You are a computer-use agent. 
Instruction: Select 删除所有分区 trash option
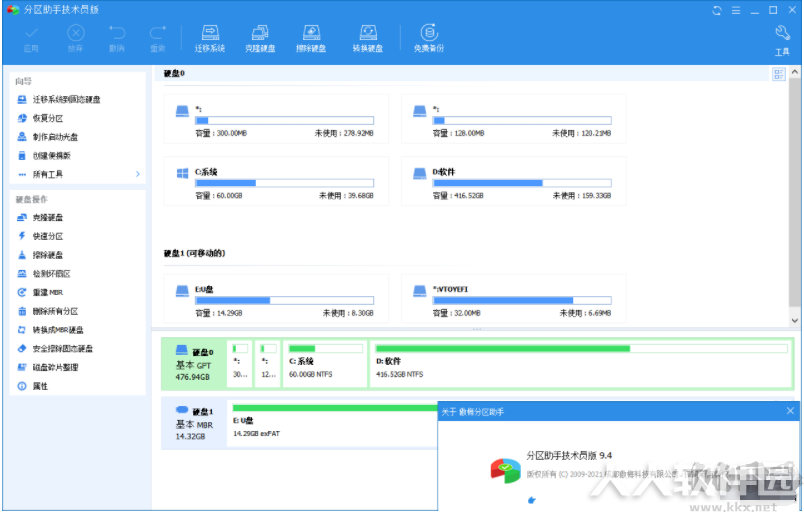click(x=48, y=311)
